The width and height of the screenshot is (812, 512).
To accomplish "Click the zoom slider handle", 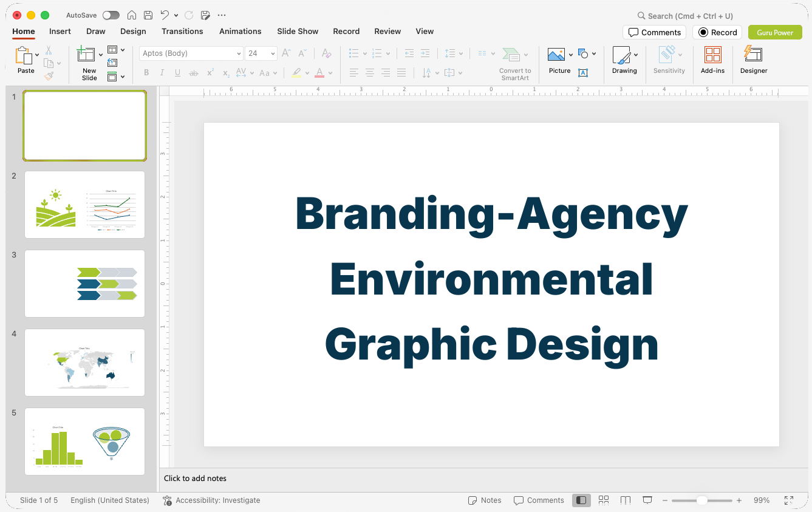I will coord(702,500).
